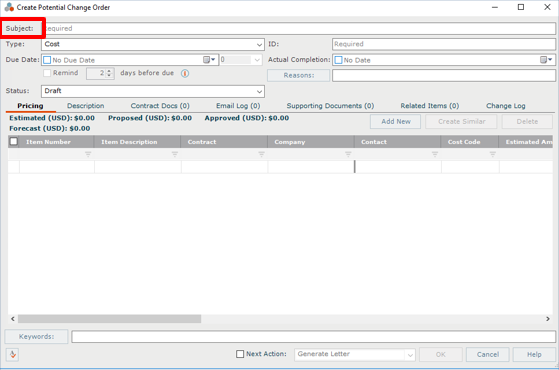Click the Cancel button
559x370 pixels.
click(488, 355)
